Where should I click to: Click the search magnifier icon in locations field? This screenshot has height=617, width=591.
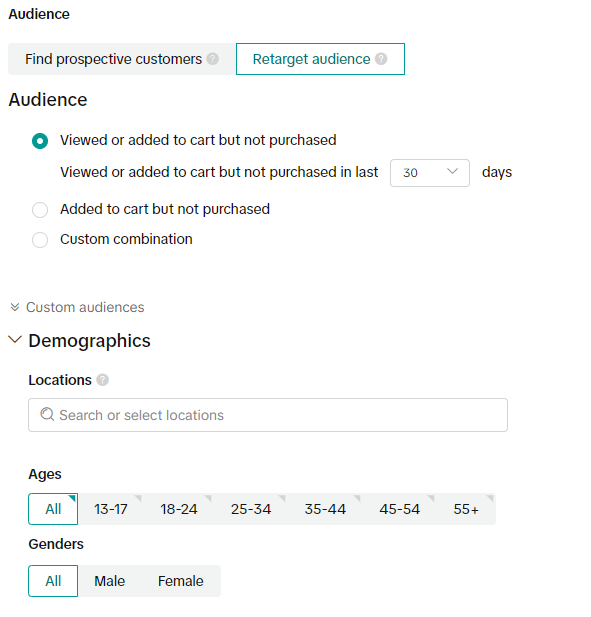coord(47,414)
